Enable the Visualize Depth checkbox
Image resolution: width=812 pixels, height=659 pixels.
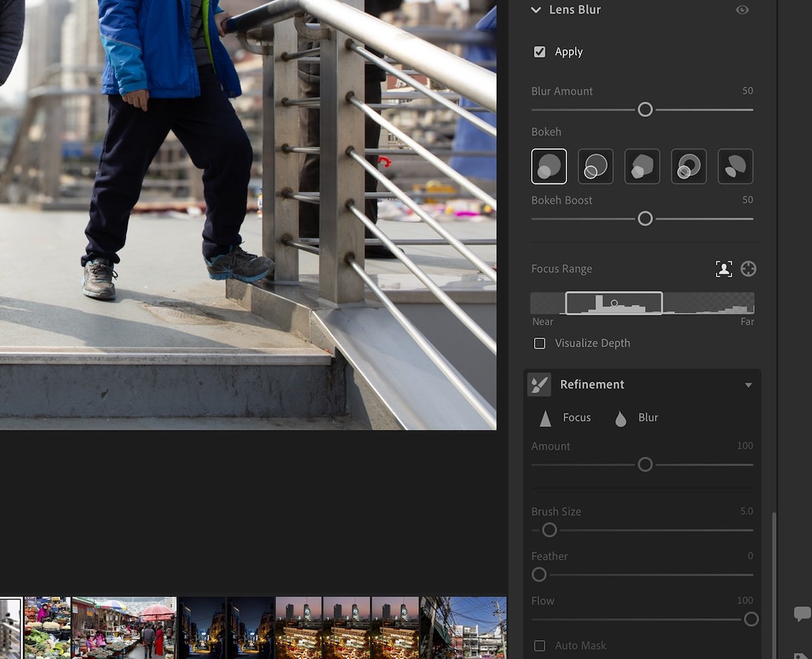coord(539,343)
